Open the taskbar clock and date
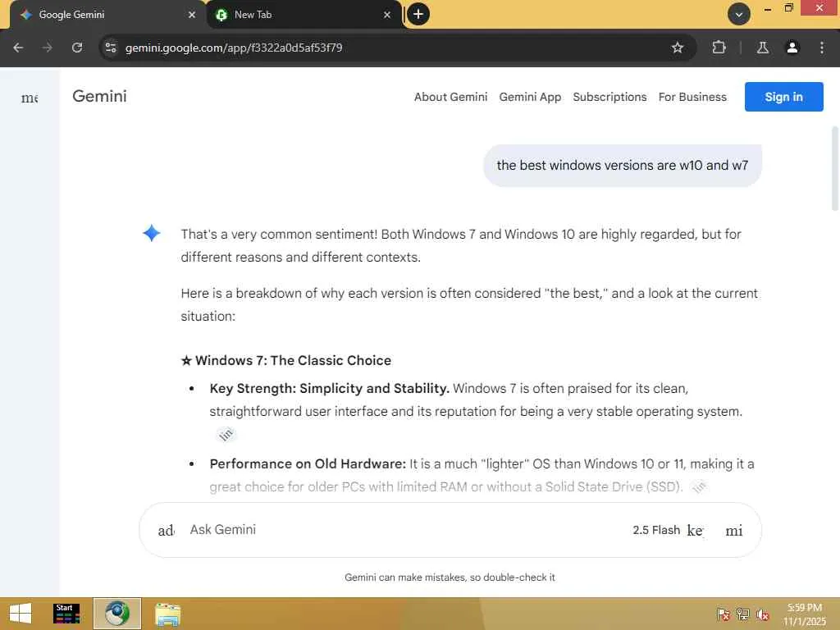The width and height of the screenshot is (840, 630). click(x=805, y=614)
